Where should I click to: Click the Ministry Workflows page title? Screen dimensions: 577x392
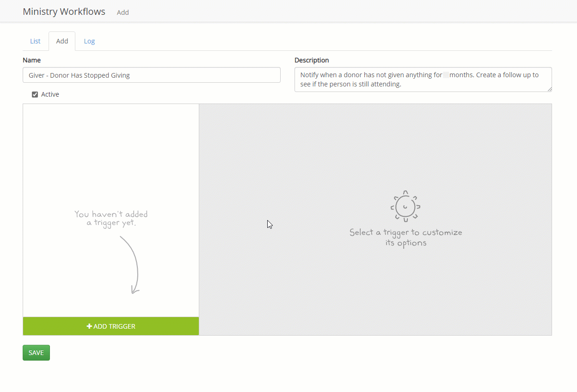pyautogui.click(x=64, y=12)
